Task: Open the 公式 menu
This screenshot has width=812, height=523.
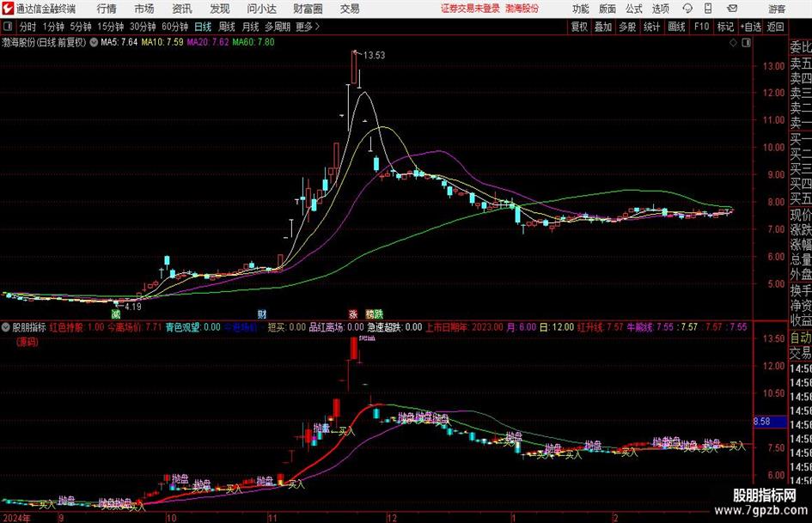Action: tap(634, 9)
